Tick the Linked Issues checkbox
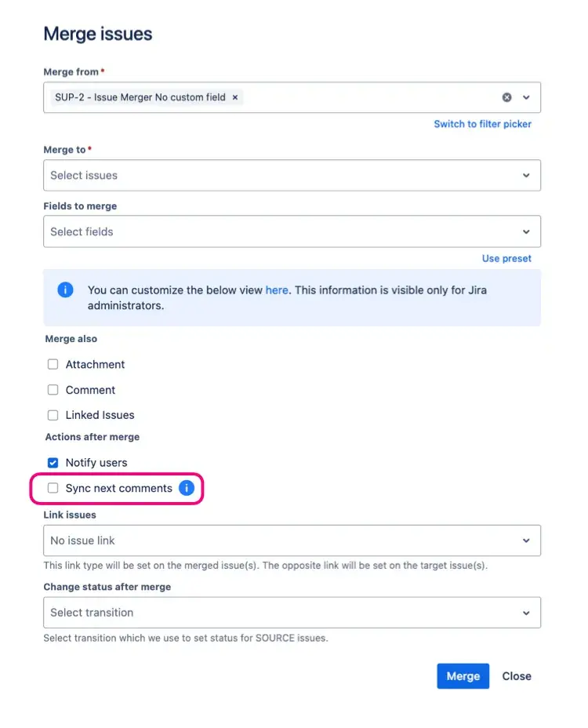588x728 pixels. tap(53, 415)
